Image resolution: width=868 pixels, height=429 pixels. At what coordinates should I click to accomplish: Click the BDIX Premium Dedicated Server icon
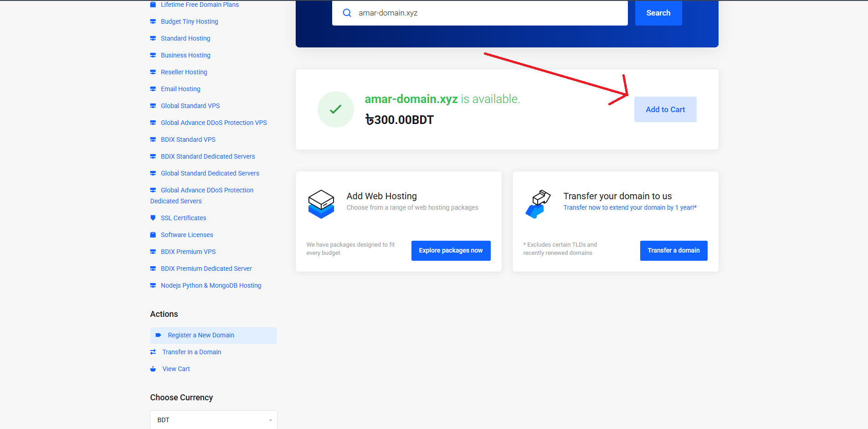[x=153, y=269]
